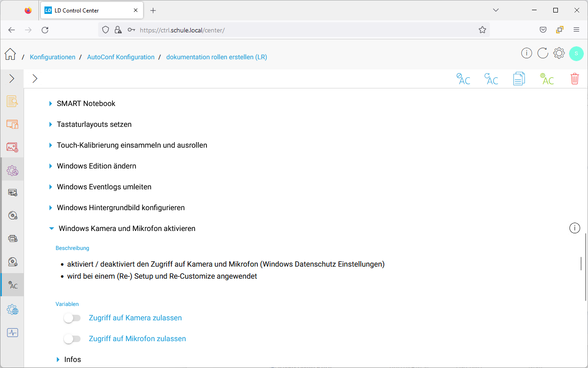Click the connection padlock icon
The height and width of the screenshot is (368, 588).
tap(118, 30)
